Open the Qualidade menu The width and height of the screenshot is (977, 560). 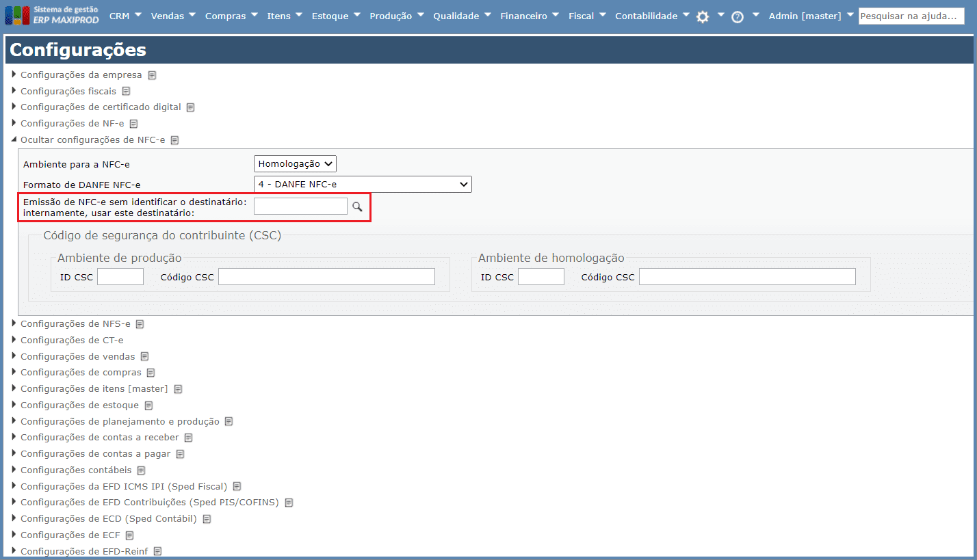coord(463,16)
